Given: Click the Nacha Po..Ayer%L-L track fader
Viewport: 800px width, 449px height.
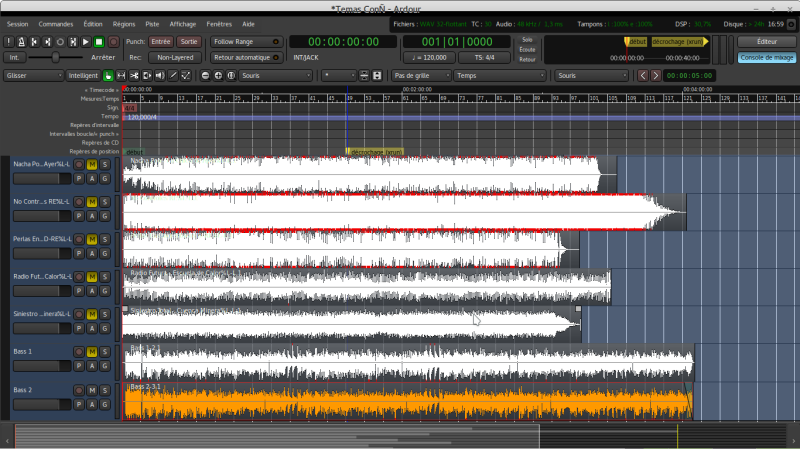Looking at the screenshot, I should point(42,179).
